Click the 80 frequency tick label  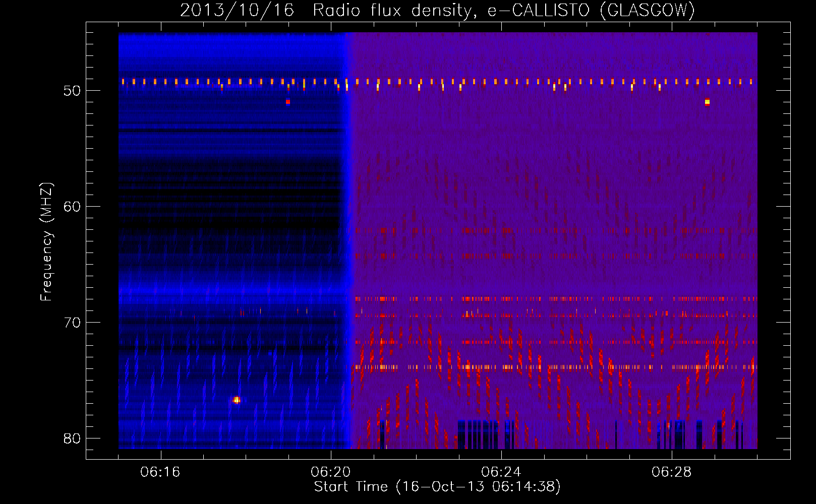[72, 438]
